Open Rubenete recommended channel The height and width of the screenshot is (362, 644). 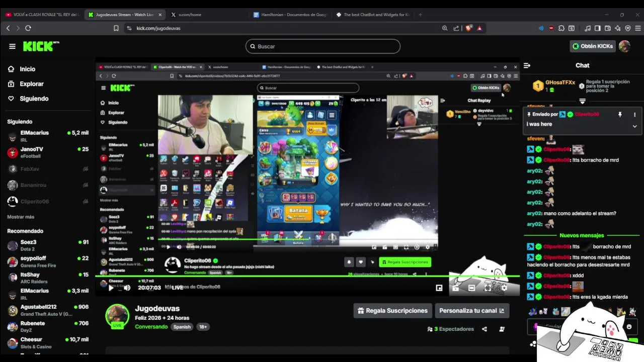click(48, 327)
